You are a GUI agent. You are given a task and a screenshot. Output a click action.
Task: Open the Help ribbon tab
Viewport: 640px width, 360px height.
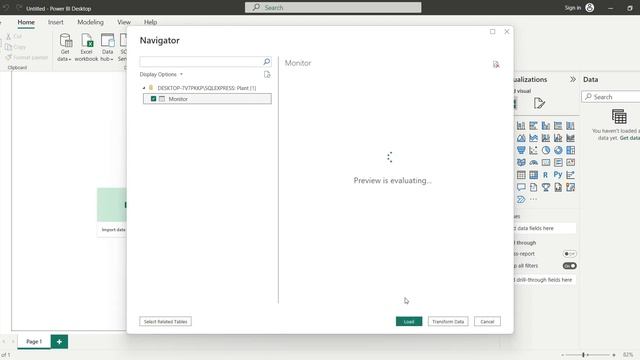tap(150, 22)
